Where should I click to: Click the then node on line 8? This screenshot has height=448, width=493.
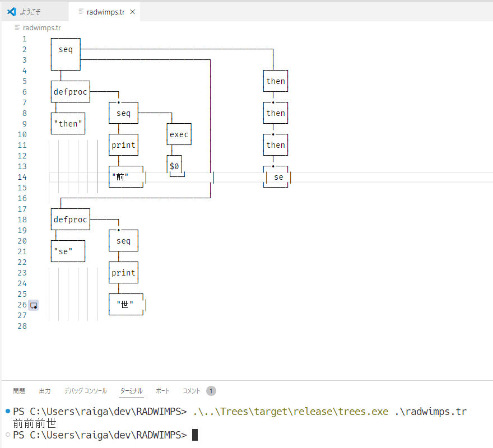(x=276, y=113)
